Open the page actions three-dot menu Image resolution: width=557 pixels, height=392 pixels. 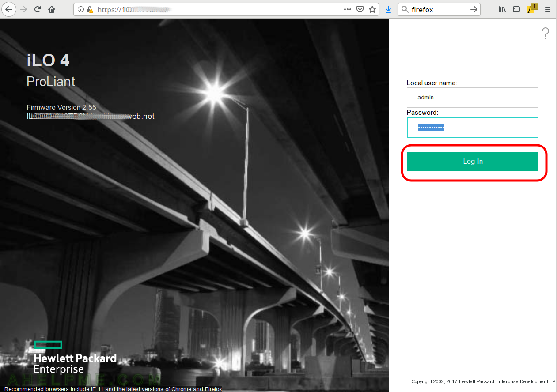[348, 9]
